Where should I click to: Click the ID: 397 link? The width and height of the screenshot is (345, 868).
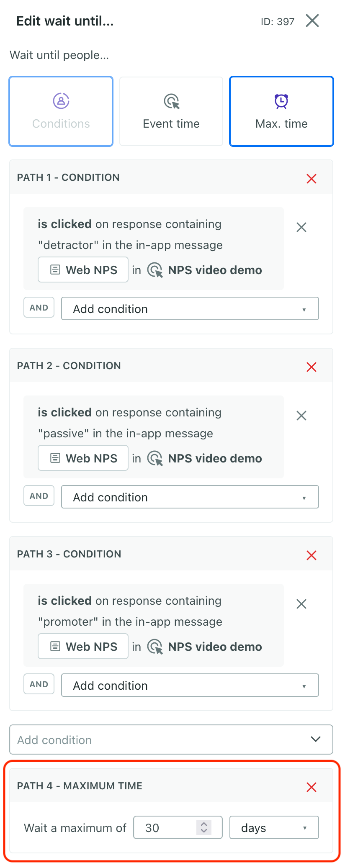pos(278,22)
